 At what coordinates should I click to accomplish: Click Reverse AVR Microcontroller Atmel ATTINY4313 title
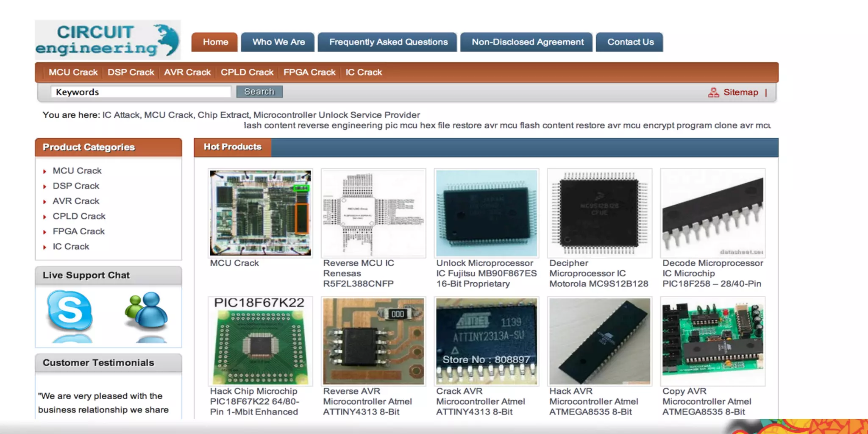click(367, 401)
